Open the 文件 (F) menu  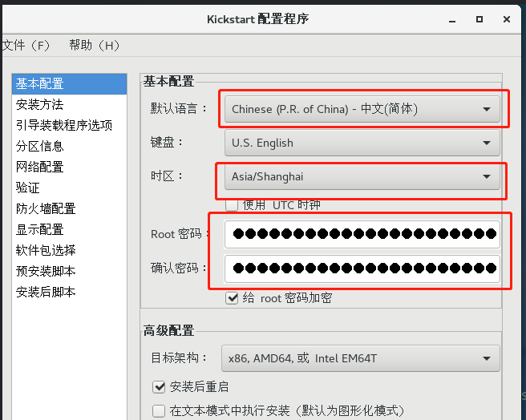(26, 46)
